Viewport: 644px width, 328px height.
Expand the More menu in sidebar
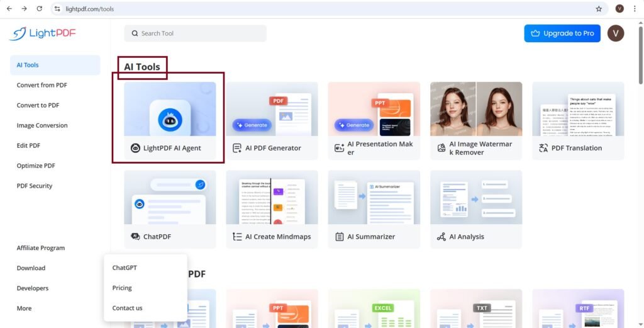click(25, 308)
